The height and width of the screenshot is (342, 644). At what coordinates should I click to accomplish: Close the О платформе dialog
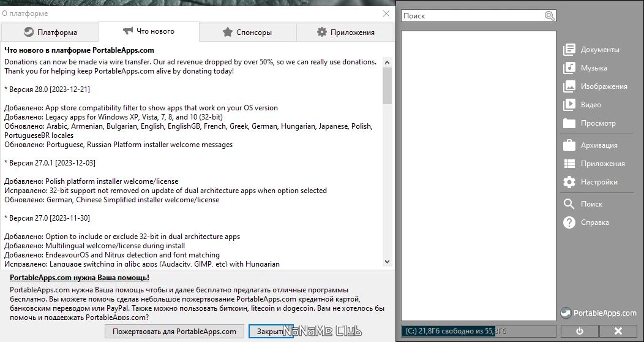pos(386,13)
